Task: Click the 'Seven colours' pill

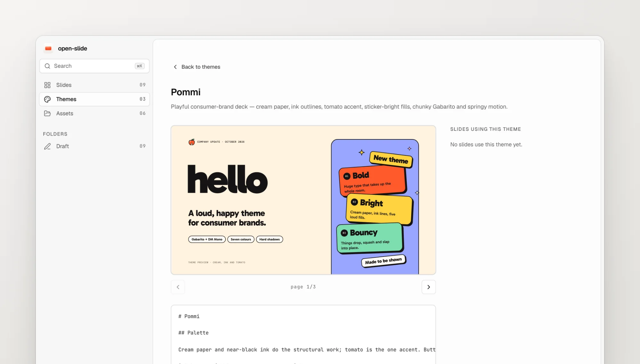Action: pyautogui.click(x=241, y=239)
